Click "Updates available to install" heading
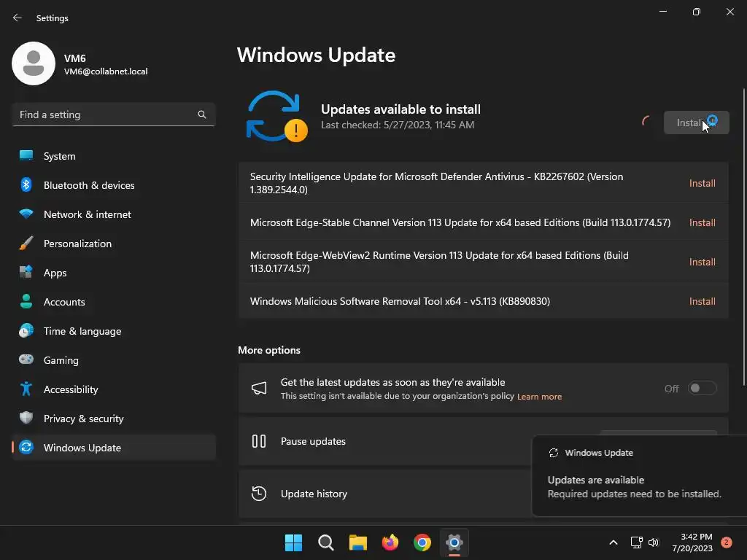Screen dimensions: 747x560 [x=400, y=109]
